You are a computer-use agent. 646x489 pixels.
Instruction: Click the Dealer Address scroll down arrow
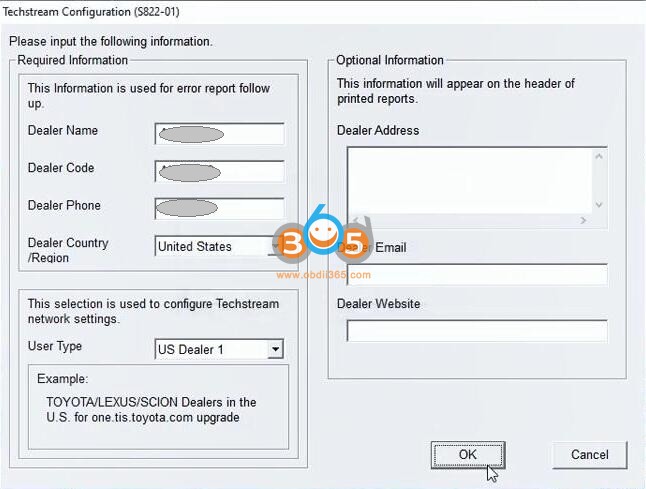[x=599, y=205]
